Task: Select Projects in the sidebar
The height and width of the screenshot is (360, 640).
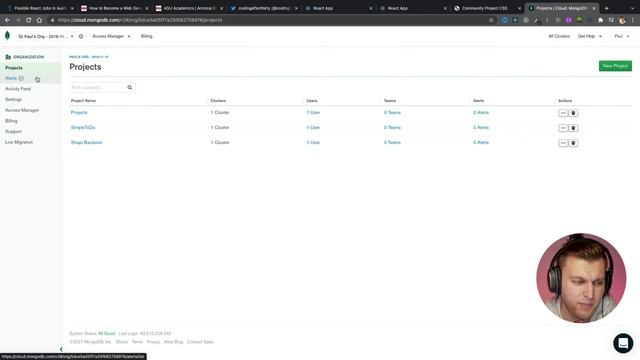Action: coord(14,68)
